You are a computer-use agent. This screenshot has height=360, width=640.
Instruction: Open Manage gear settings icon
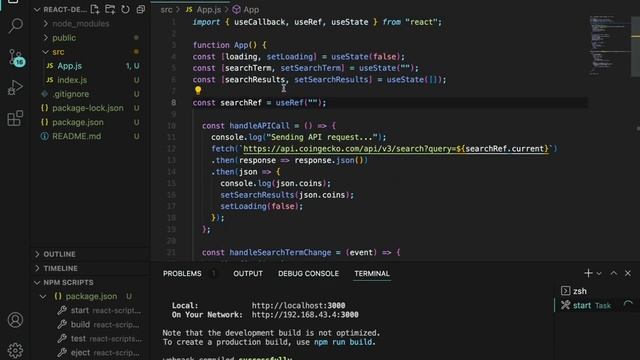coord(15,350)
